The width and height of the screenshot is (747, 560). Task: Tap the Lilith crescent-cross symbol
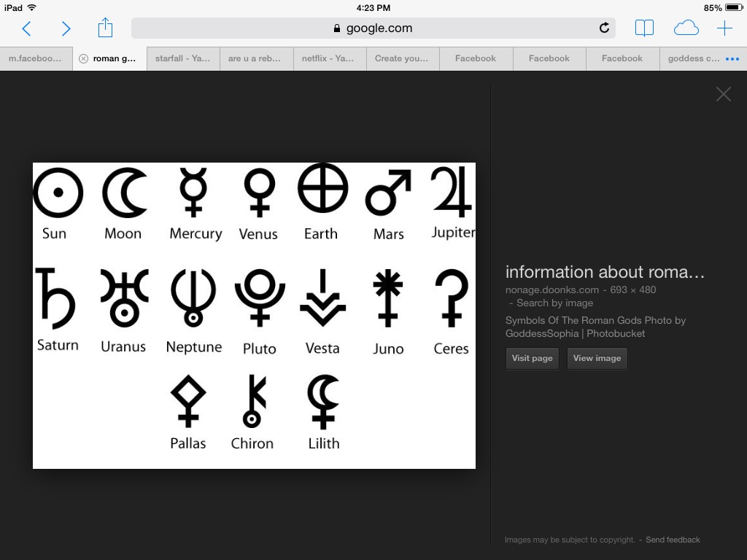(323, 402)
